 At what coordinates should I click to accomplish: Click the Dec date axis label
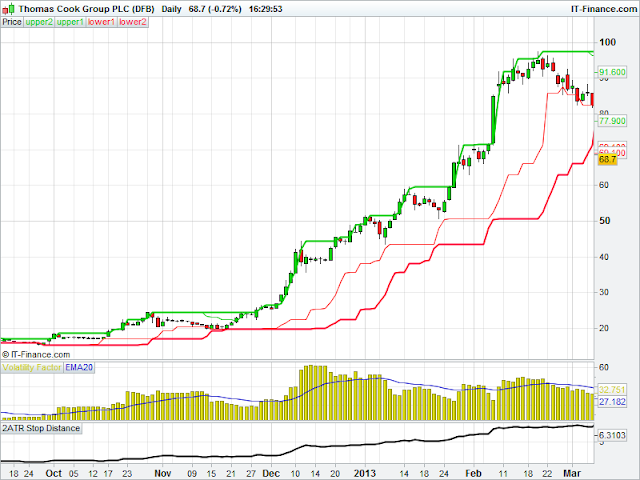click(x=271, y=473)
